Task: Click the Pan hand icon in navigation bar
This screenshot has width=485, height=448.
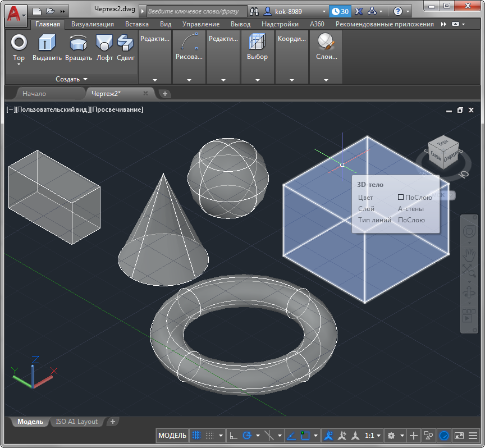Action: pos(469,254)
